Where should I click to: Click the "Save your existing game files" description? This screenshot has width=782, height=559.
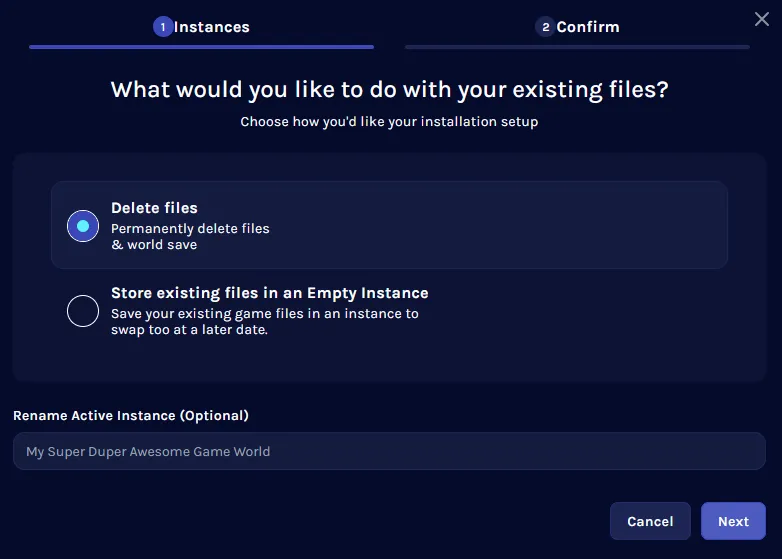pyautogui.click(x=264, y=314)
